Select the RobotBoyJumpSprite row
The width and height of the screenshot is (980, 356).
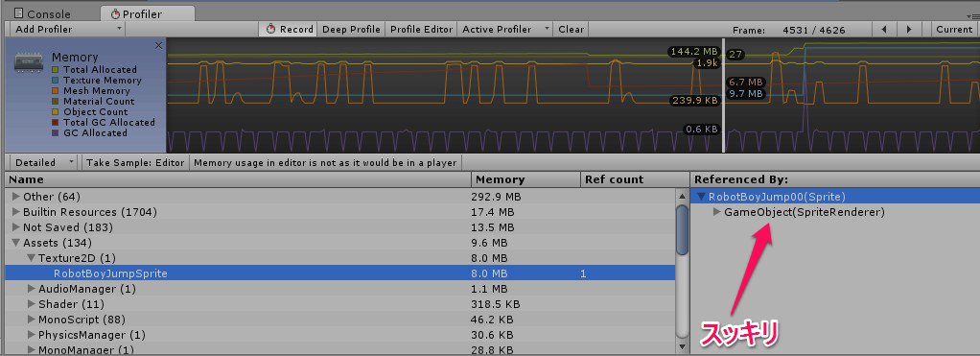[x=340, y=273]
